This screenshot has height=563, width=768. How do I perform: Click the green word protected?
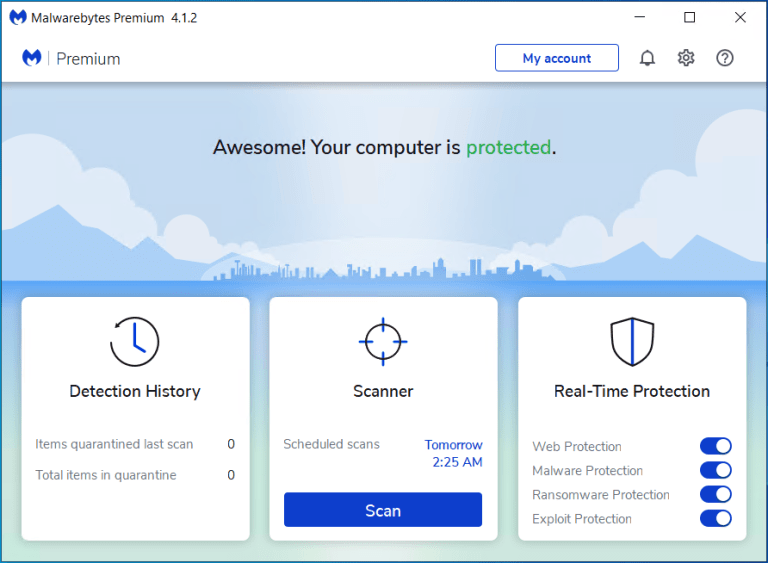508,147
